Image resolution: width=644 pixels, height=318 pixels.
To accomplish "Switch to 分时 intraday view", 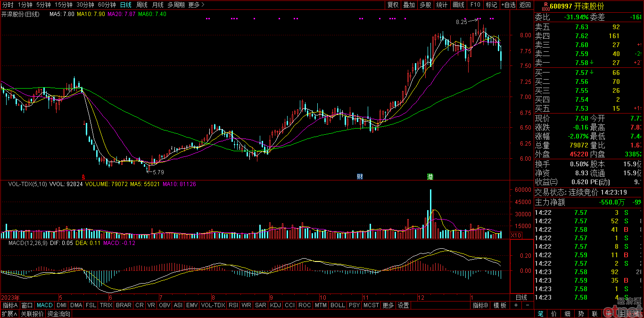I will [8, 5].
